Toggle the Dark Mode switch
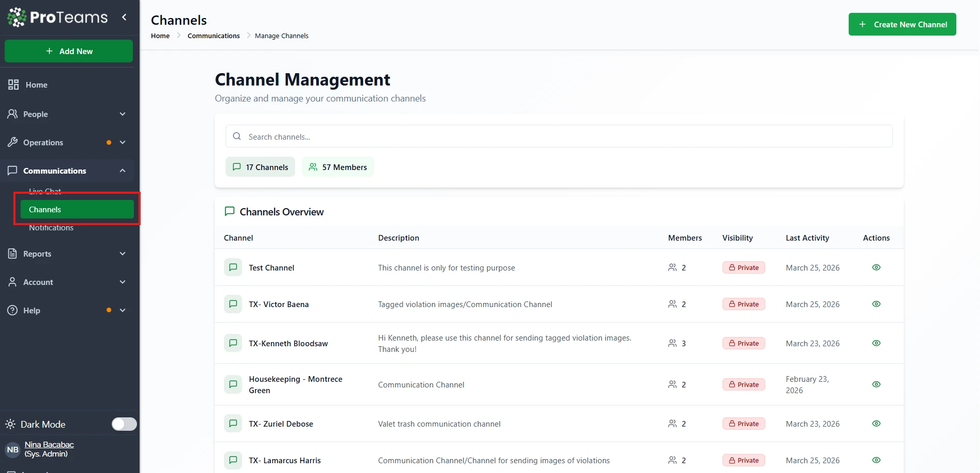The height and width of the screenshot is (473, 980). pos(124,424)
